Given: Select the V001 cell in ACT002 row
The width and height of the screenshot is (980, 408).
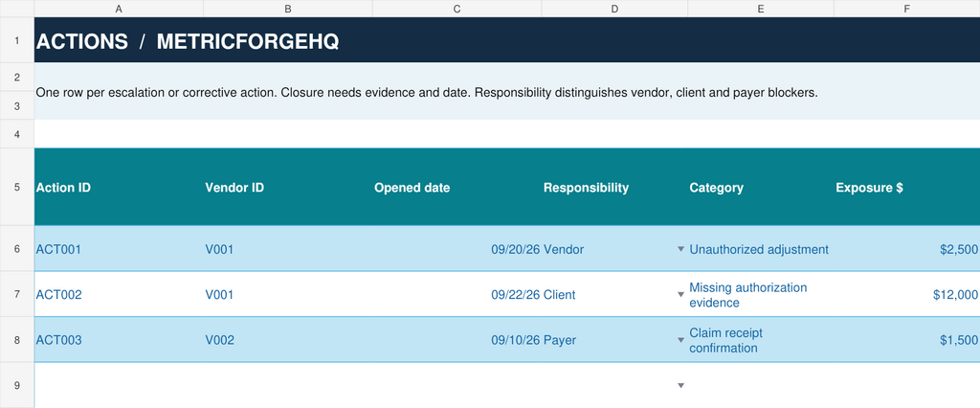Looking at the screenshot, I should (x=287, y=294).
